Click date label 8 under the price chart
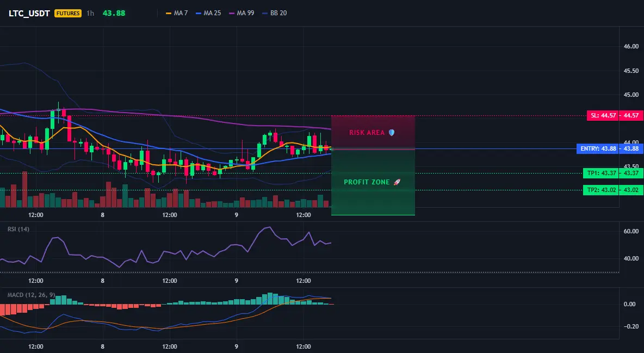644x353 pixels. [x=103, y=215]
